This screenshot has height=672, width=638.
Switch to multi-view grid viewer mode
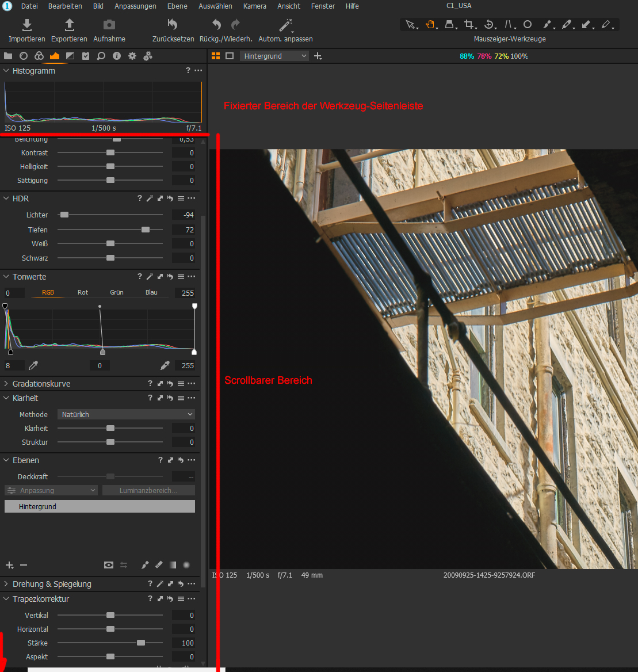(216, 56)
